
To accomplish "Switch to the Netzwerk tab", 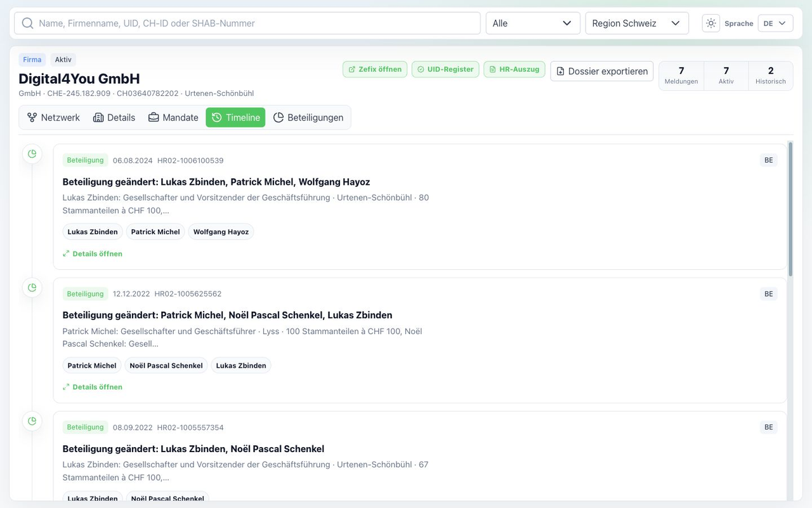I will click(53, 117).
